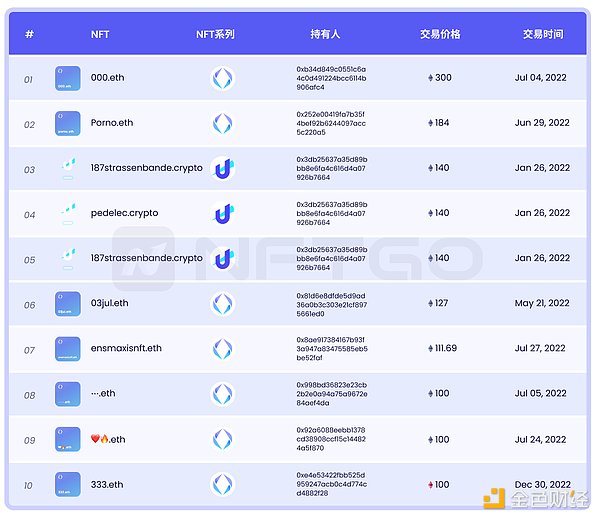Click the ENS icon next to ensmaxisnft.eth

tap(222, 349)
